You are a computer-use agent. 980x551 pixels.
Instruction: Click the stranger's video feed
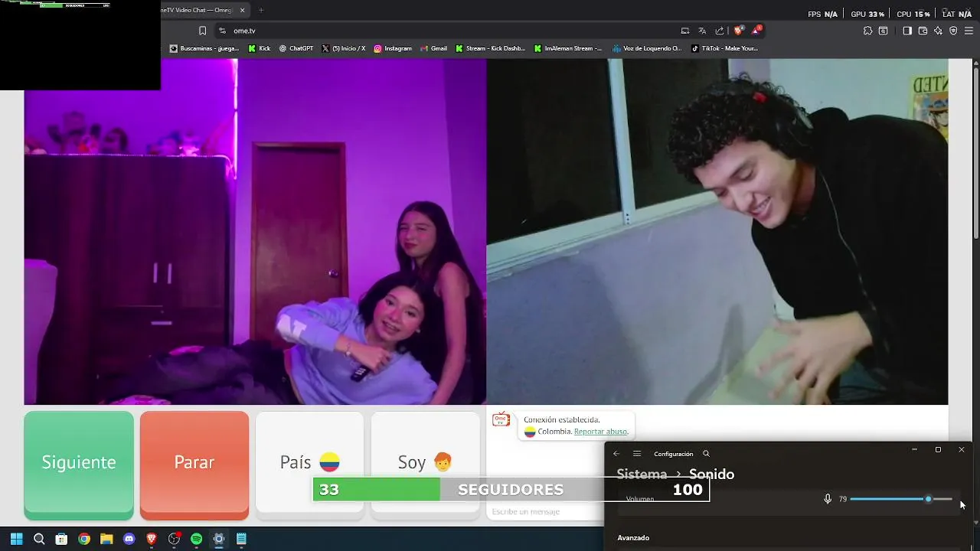coord(255,231)
